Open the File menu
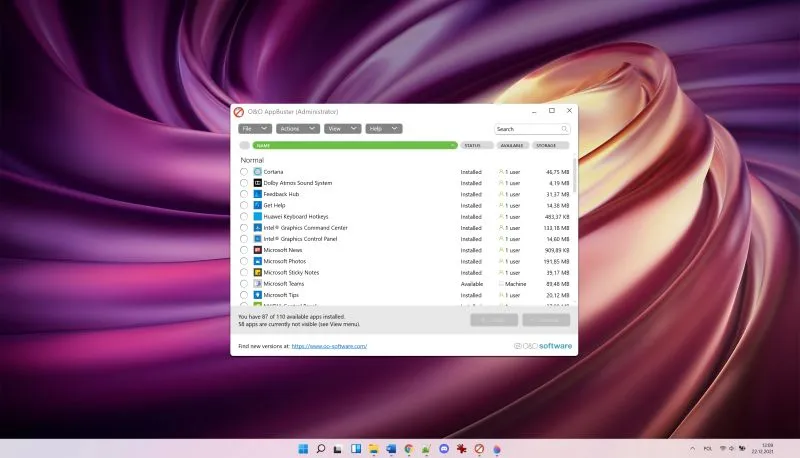 point(255,129)
